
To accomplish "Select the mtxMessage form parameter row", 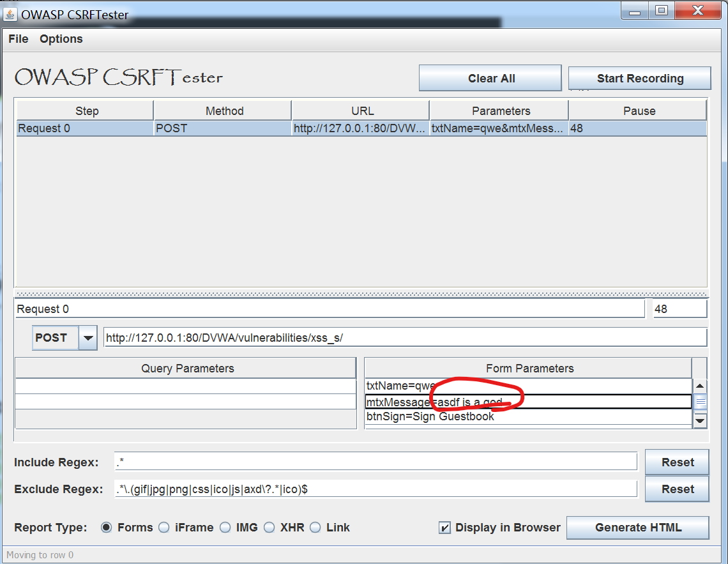I will click(528, 402).
